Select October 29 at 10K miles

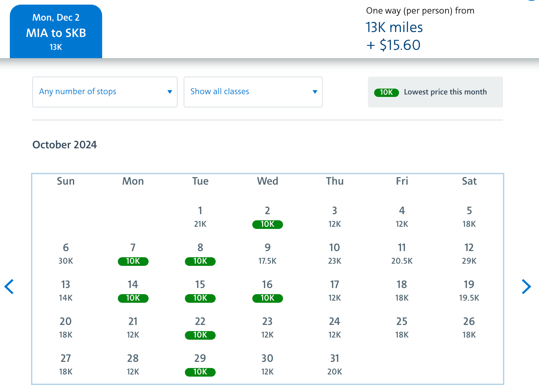click(200, 365)
